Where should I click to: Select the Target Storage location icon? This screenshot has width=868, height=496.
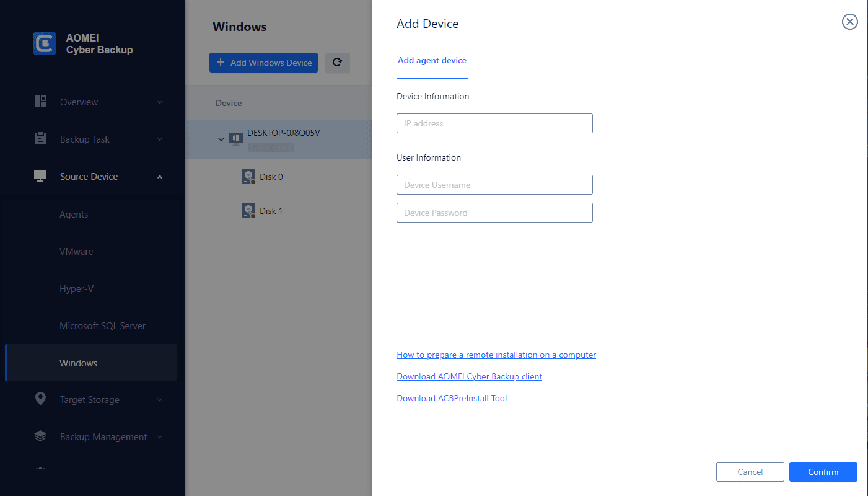click(40, 399)
